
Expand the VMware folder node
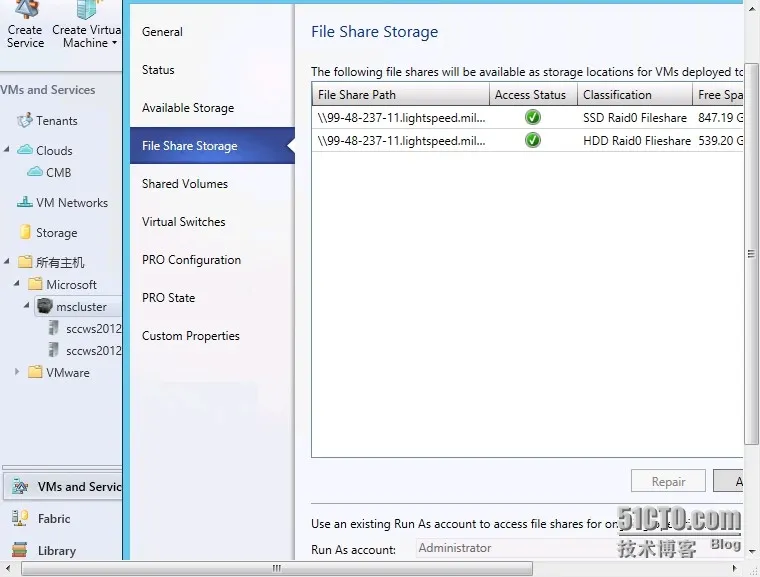point(17,372)
